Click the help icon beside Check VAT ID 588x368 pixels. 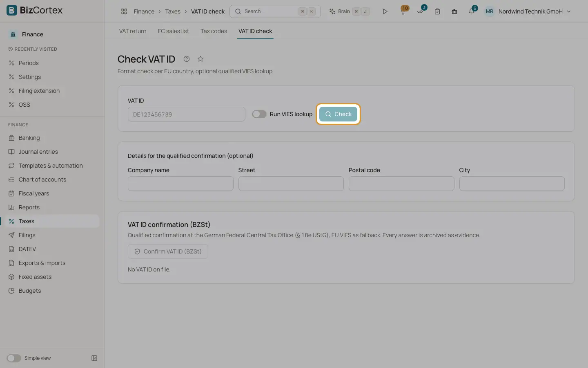(187, 59)
